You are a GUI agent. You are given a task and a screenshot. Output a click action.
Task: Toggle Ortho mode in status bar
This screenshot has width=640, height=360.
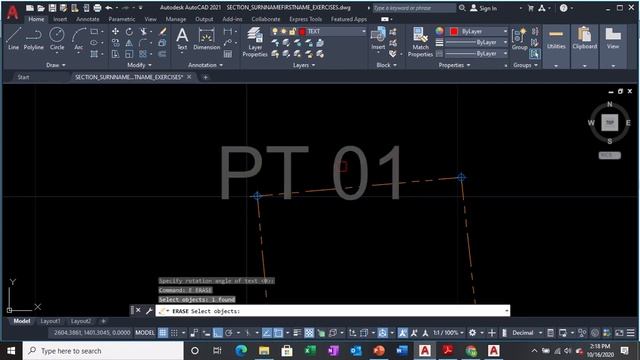click(218, 333)
